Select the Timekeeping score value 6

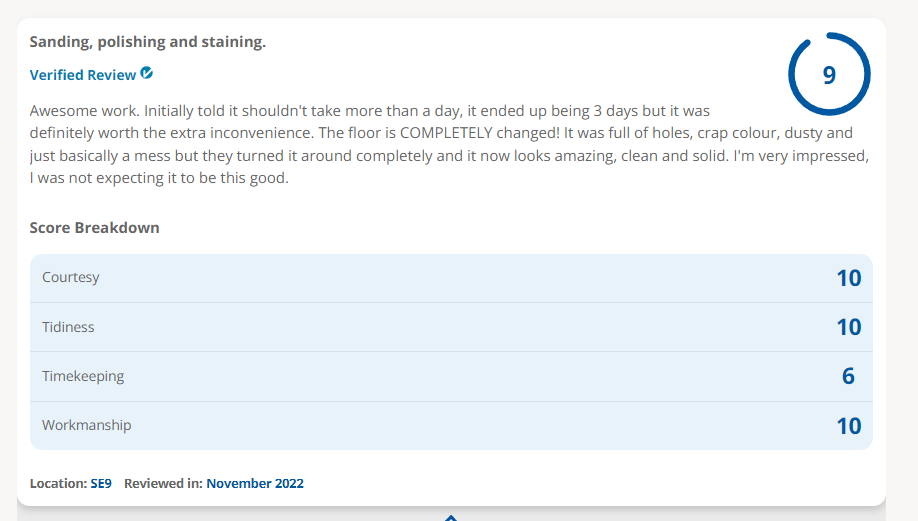pos(848,376)
